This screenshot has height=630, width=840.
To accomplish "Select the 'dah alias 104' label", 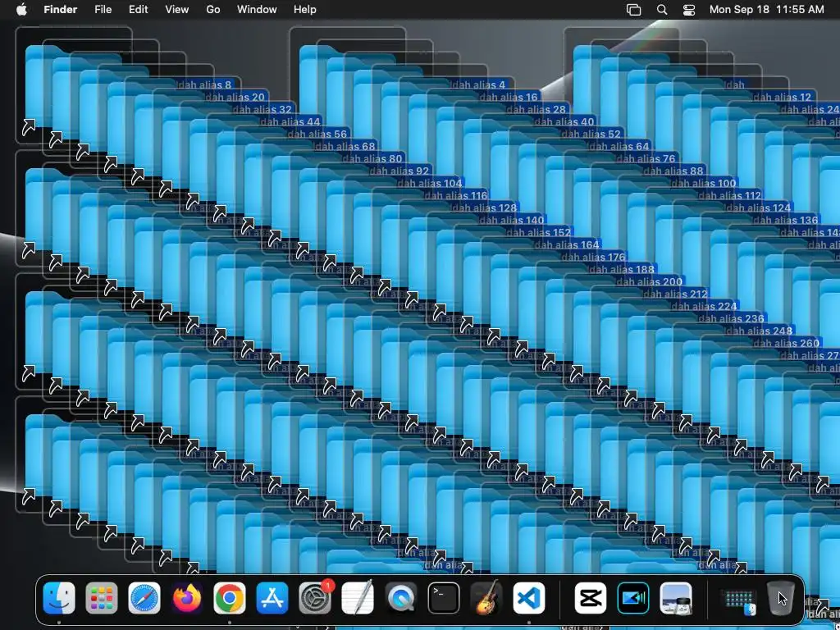I will pyautogui.click(x=430, y=183).
